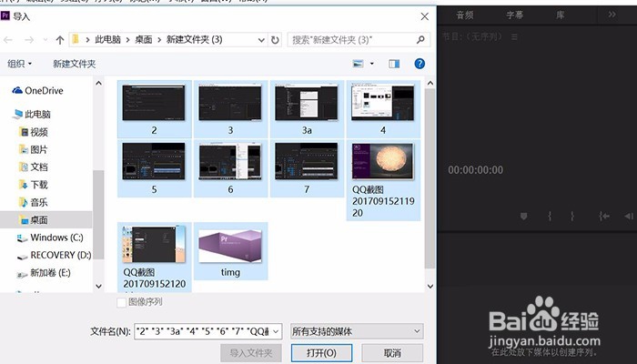Change view layout icon
This screenshot has height=364, width=637.
358,64
